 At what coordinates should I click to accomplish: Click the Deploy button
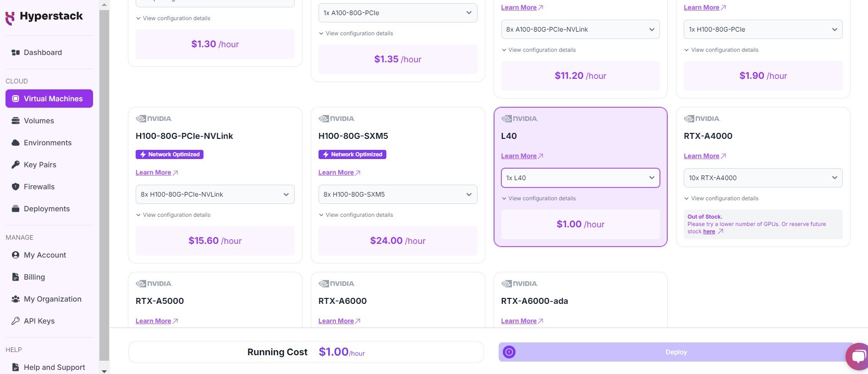(676, 352)
